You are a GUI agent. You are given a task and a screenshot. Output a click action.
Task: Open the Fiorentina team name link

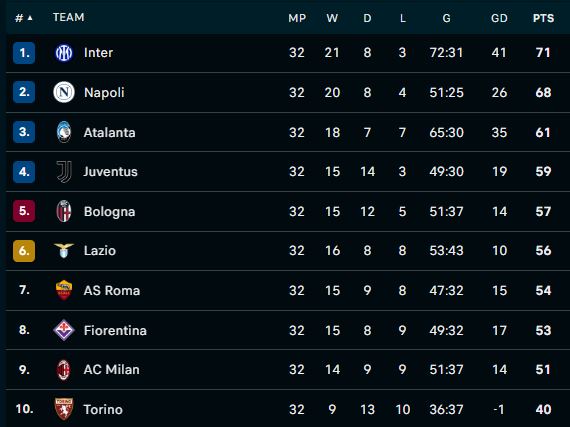(115, 330)
